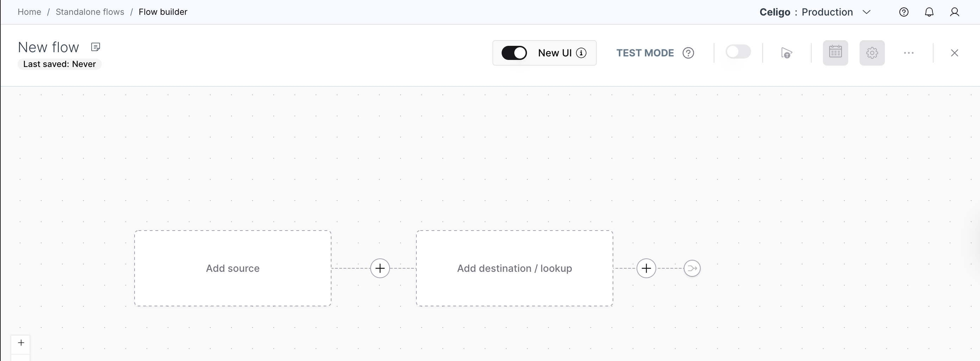Navigate to Home breadcrumb
Screen dimensions: 980x361
click(29, 12)
